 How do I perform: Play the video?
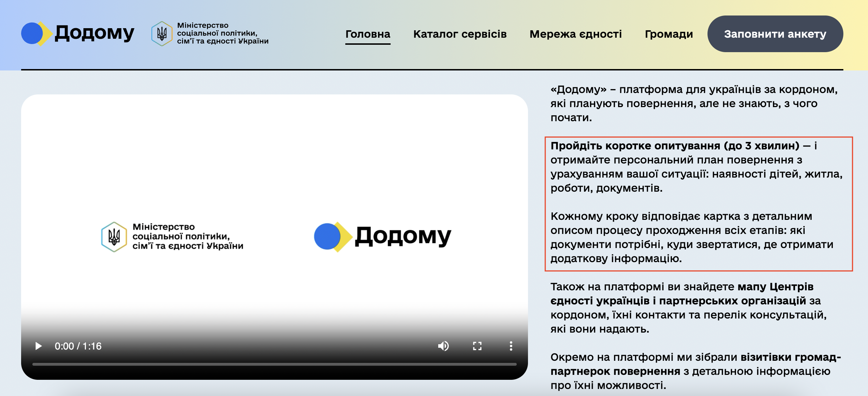click(x=38, y=346)
